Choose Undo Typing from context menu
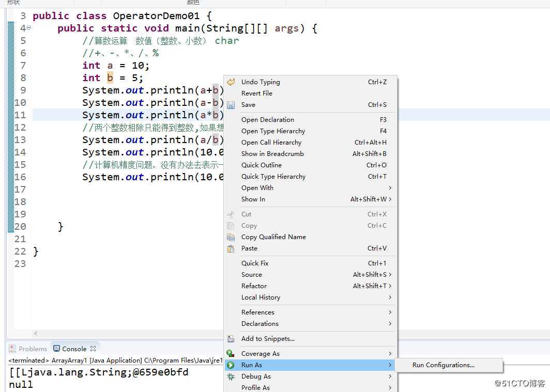 tap(311, 82)
